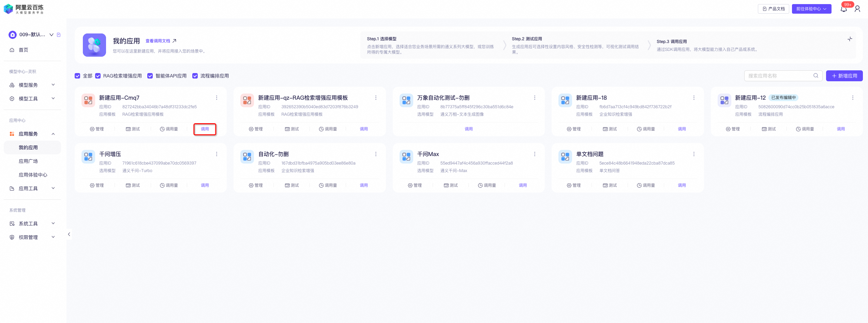Open more options for 新建应用-qz-RAG检索增强应用模板
The width and height of the screenshot is (868, 323).
pos(376,98)
